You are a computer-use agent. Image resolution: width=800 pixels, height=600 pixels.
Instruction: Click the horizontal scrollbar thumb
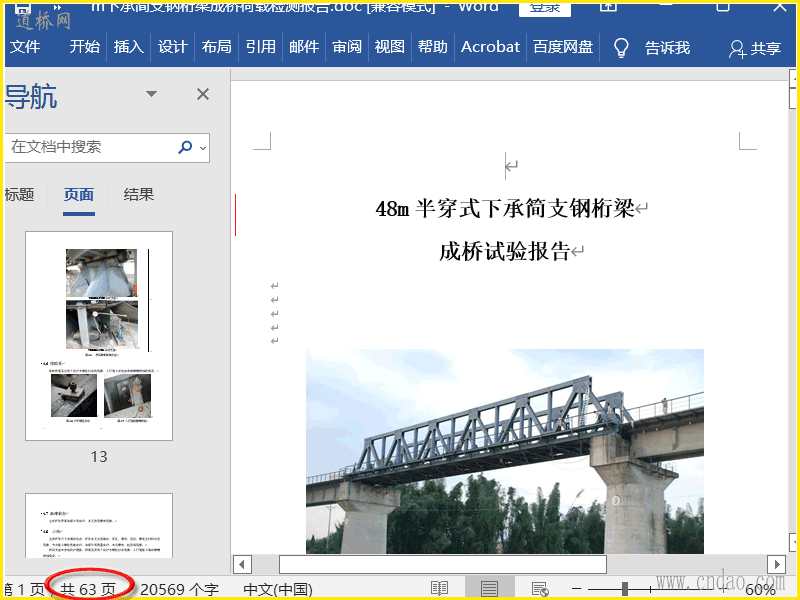click(443, 565)
